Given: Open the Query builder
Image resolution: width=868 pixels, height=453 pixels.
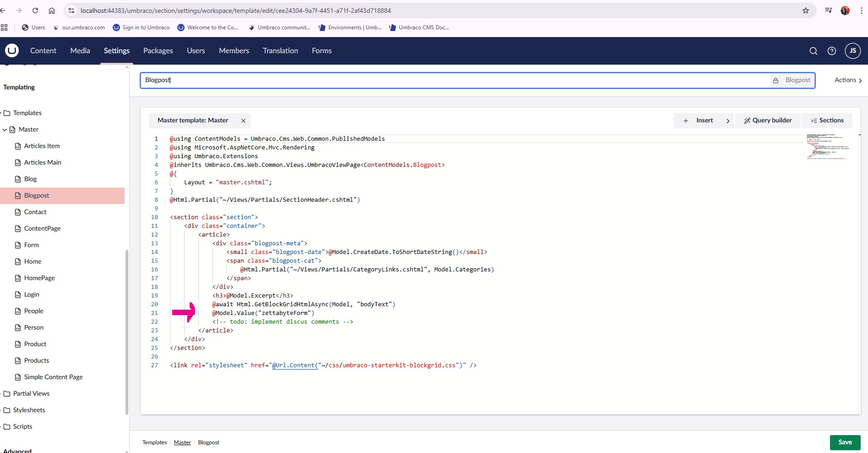Looking at the screenshot, I should tap(768, 120).
